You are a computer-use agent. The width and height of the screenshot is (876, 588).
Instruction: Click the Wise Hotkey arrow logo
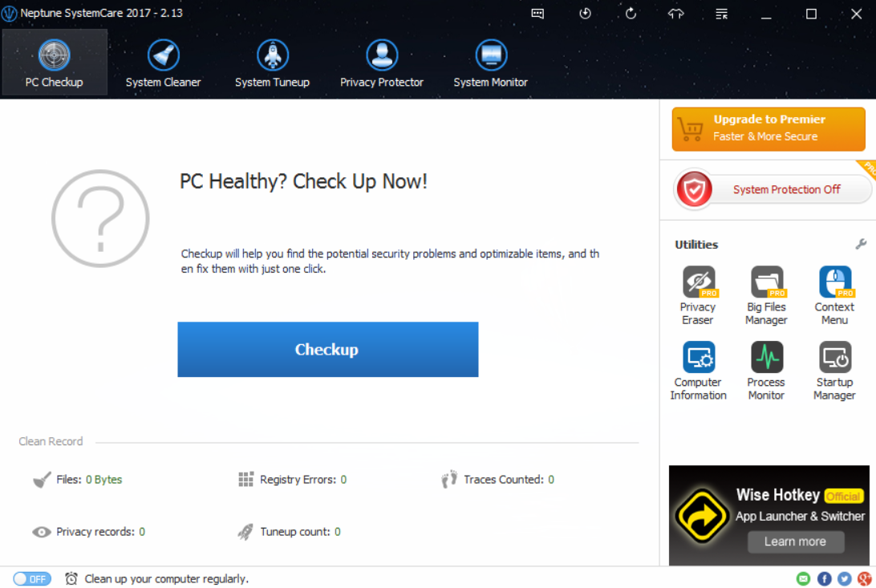click(x=701, y=516)
